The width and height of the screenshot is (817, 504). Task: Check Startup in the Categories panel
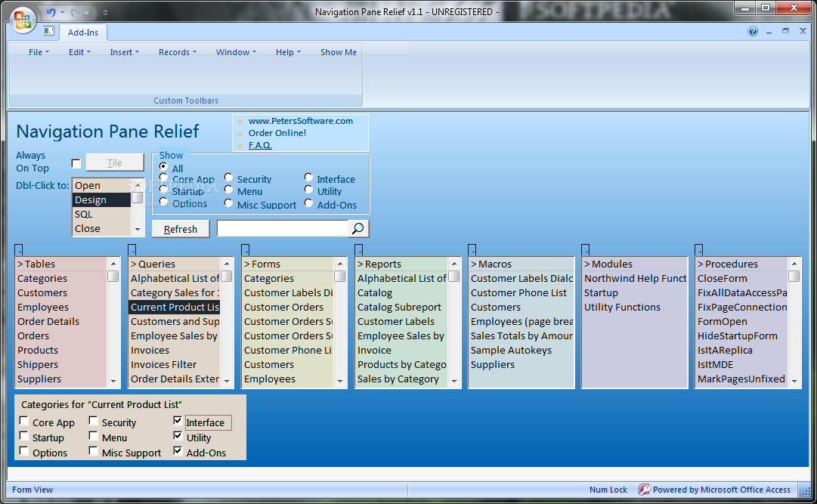(24, 436)
